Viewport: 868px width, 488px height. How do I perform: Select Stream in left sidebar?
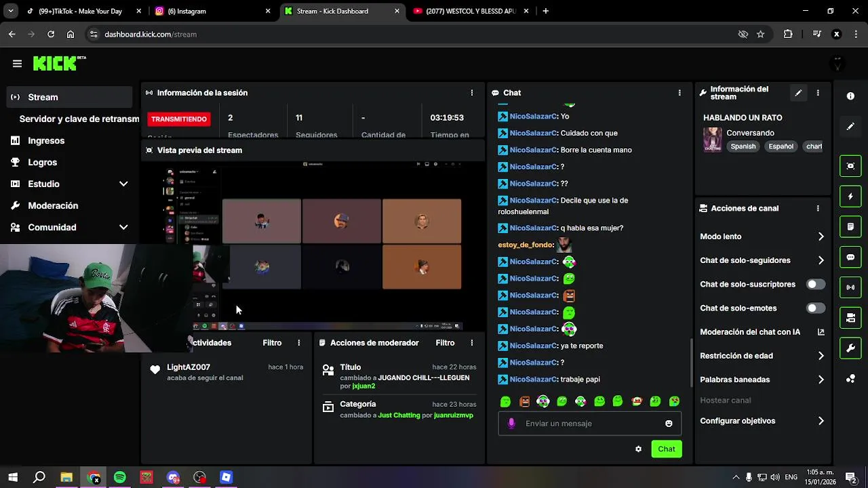pos(70,97)
